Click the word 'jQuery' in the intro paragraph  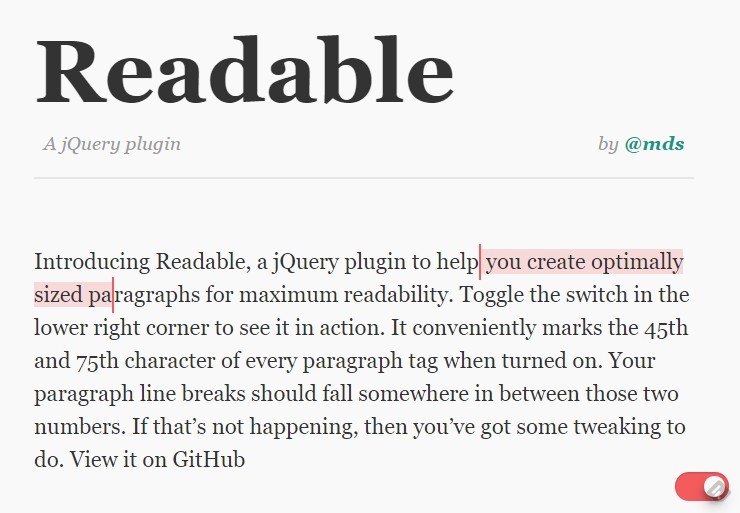click(x=306, y=262)
